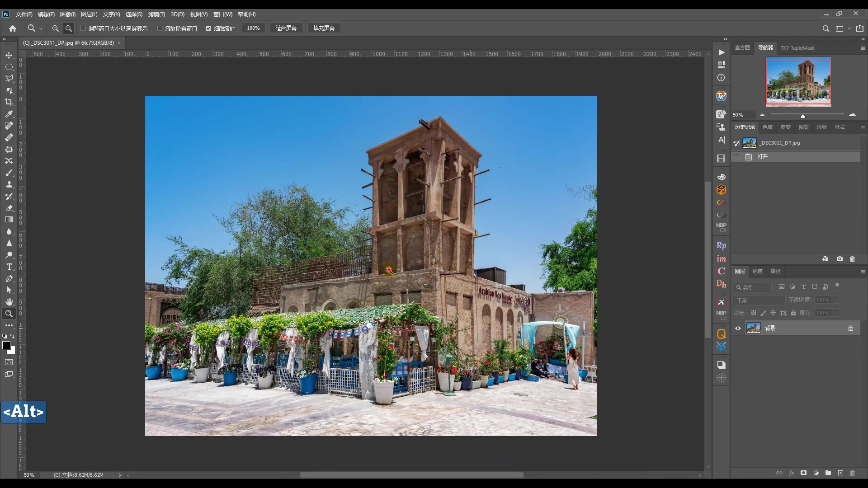Screen dimensions: 868x488
Task: Select the Clone Stamp tool
Action: tap(9, 184)
